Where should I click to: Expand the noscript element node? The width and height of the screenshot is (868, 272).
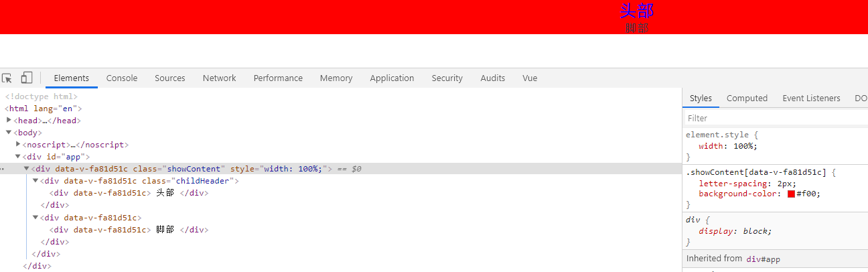click(18, 145)
